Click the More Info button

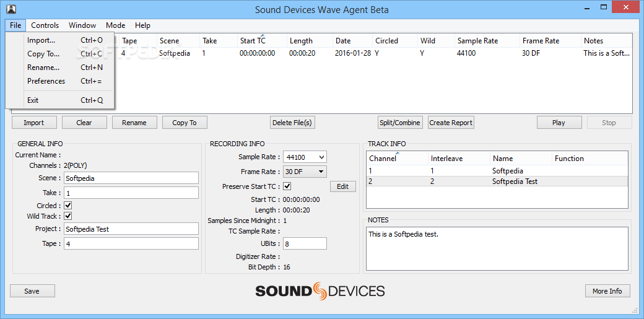[x=607, y=291]
